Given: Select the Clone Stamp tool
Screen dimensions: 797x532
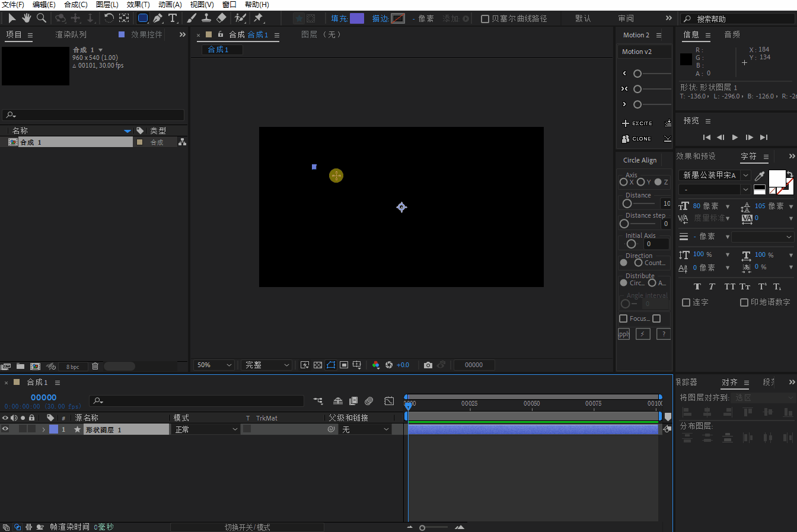Looking at the screenshot, I should point(206,18).
